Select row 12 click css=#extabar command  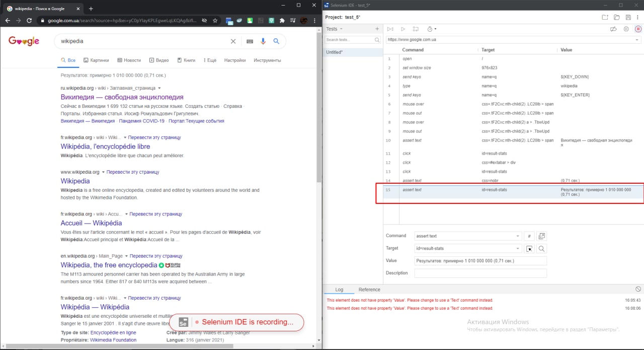(x=513, y=163)
